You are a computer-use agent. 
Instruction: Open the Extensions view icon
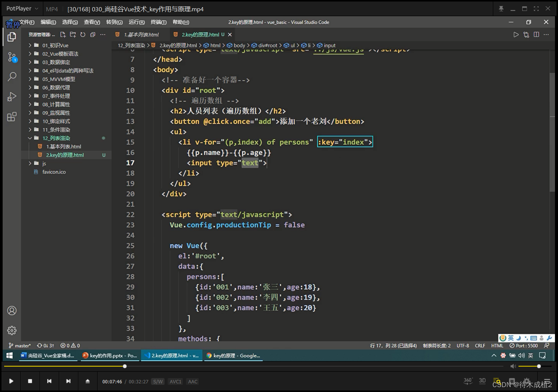coord(12,117)
